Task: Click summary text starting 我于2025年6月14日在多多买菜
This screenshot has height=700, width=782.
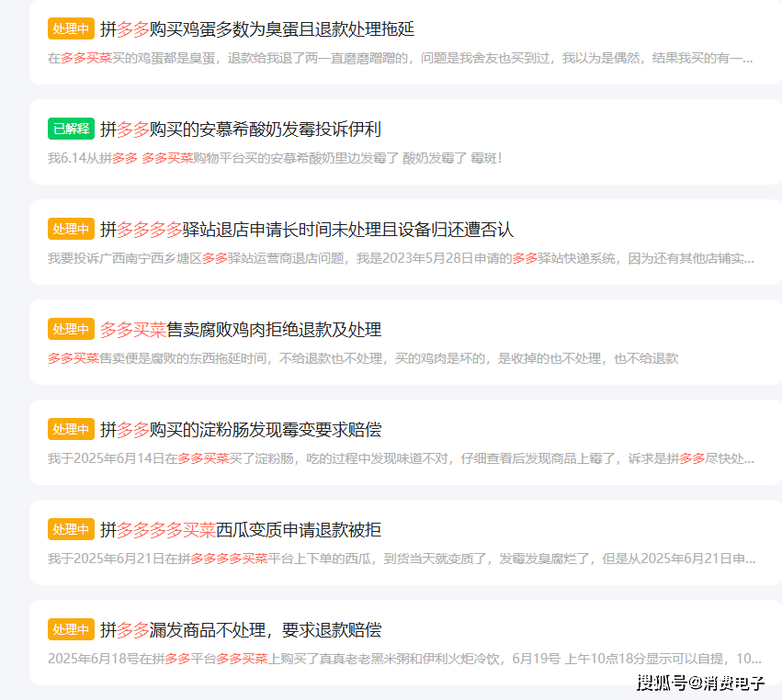Action: (401, 458)
